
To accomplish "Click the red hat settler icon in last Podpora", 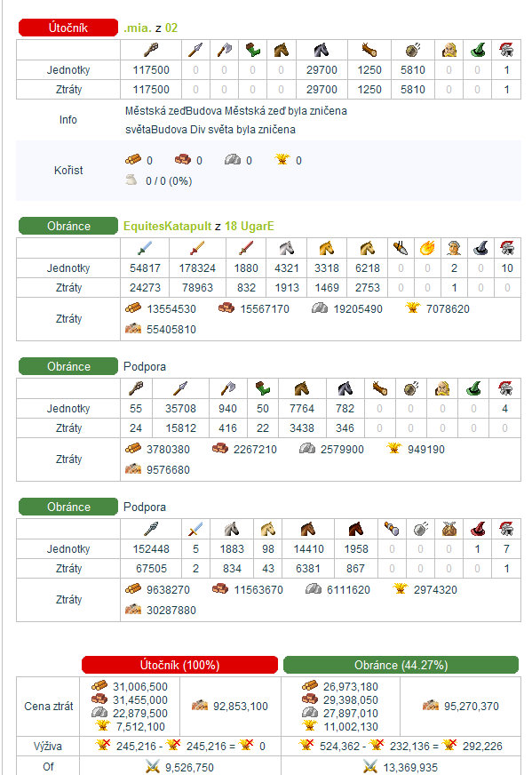I will pyautogui.click(x=477, y=529).
